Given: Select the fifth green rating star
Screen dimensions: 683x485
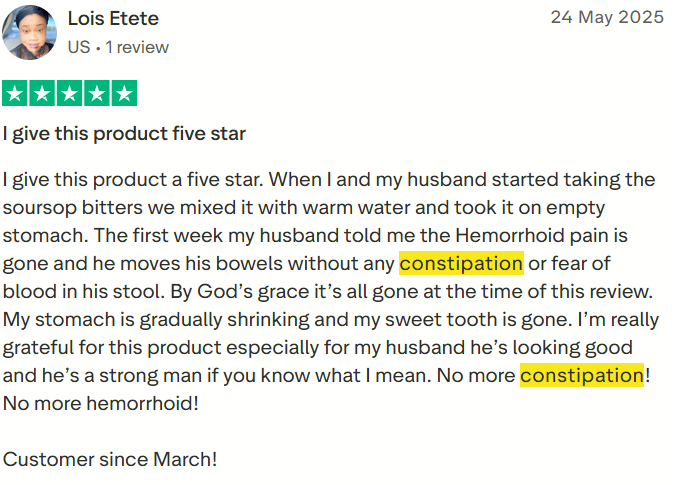Looking at the screenshot, I should (124, 94).
